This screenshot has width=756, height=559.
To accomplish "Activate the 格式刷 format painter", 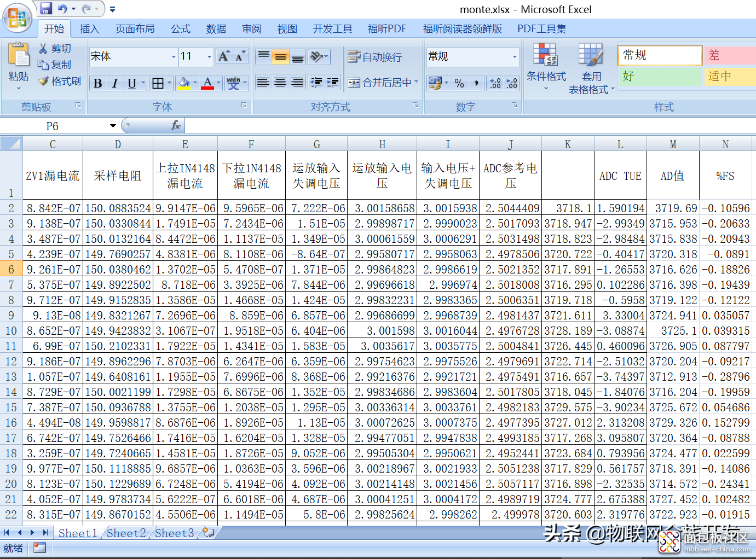I will point(59,81).
